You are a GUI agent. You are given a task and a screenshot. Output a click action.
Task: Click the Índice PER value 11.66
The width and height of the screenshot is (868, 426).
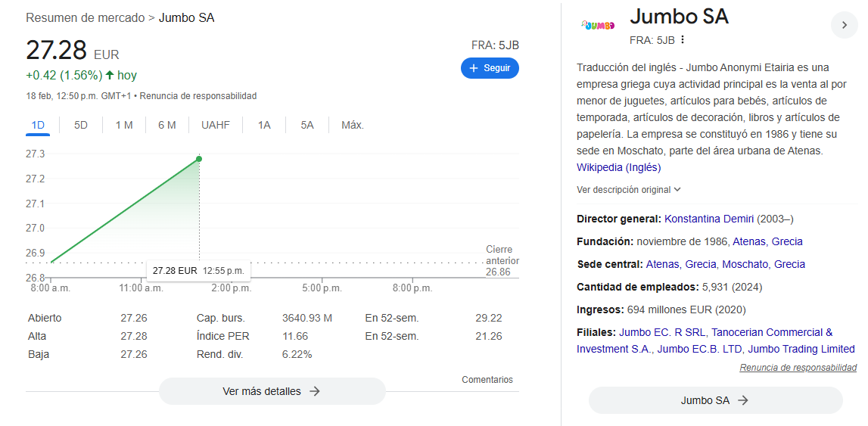[295, 336]
